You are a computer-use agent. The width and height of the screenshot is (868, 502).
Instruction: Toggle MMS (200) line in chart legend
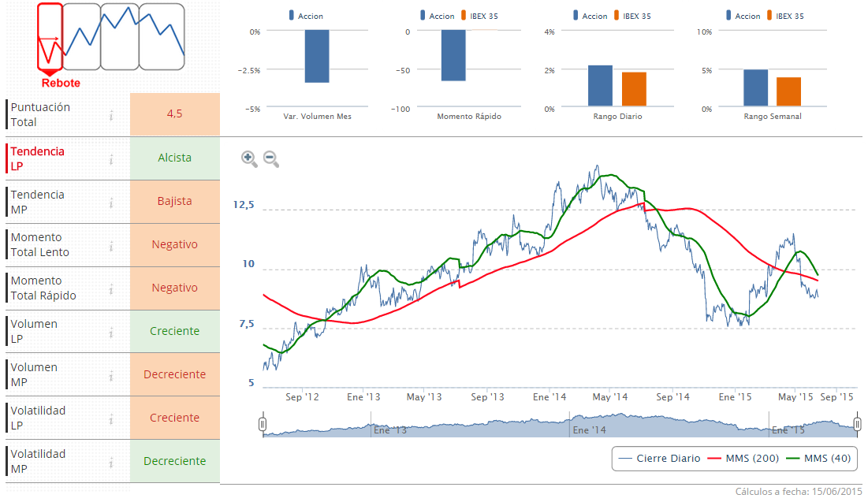(744, 459)
